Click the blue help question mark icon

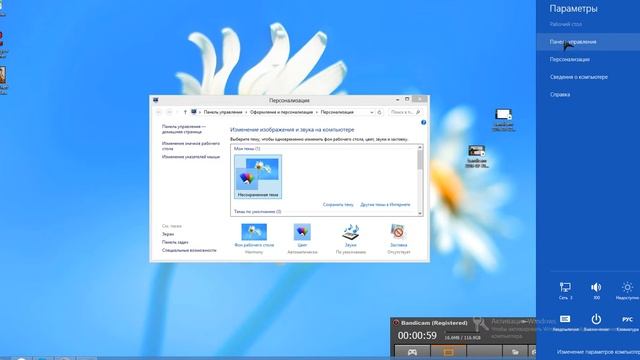(x=423, y=122)
